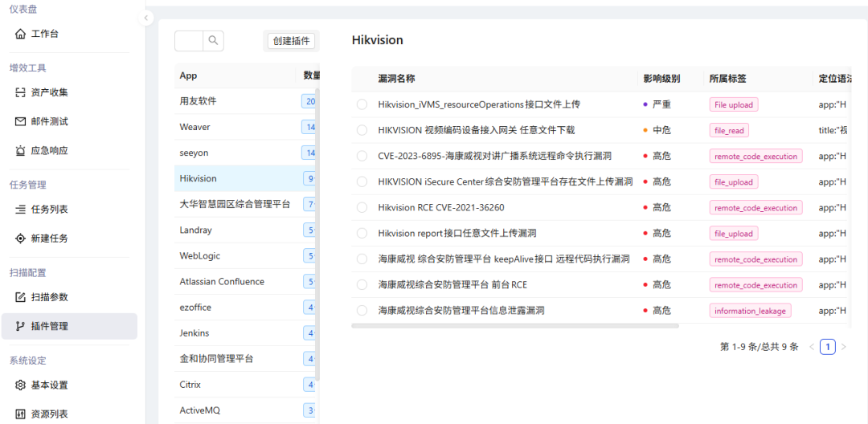Select 插件管理 menu item
This screenshot has height=424, width=868.
click(x=69, y=326)
